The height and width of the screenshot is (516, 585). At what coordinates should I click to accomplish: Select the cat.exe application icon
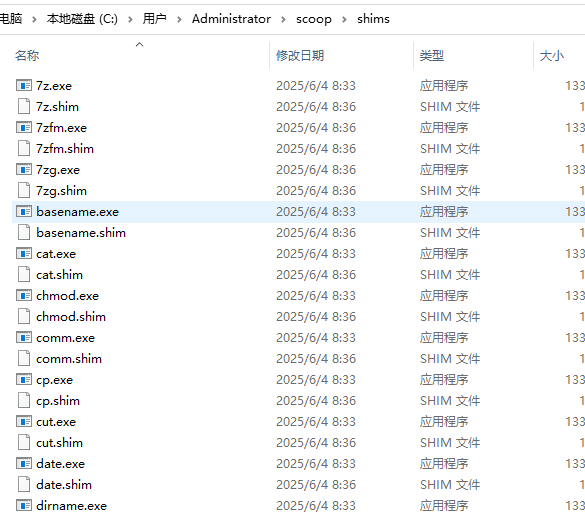pos(24,254)
